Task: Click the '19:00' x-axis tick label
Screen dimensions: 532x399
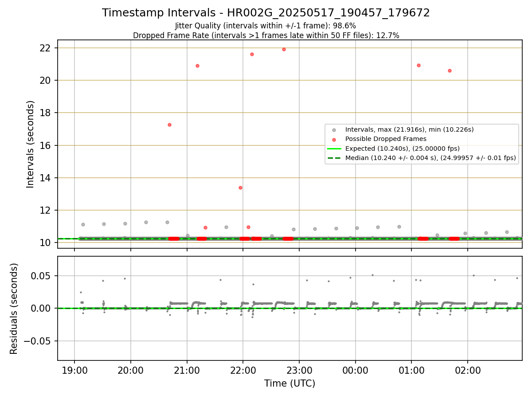Action: click(74, 371)
